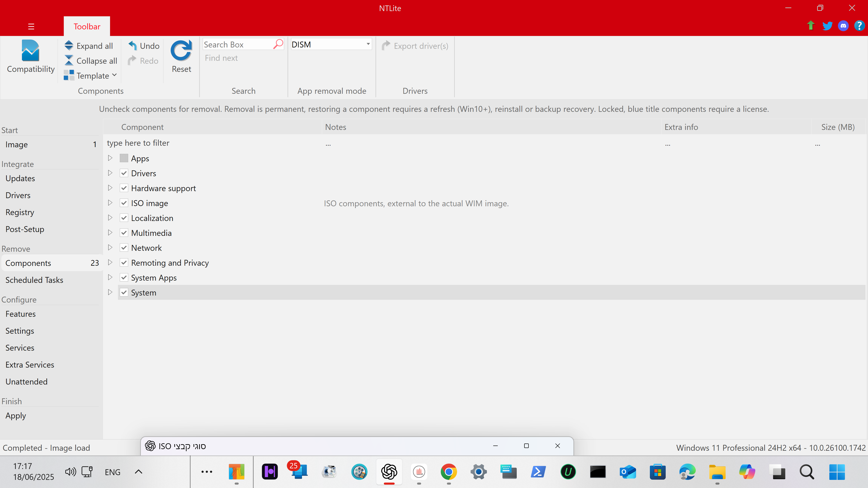868x488 pixels.
Task: Uncheck the Remoting and Privacy checkbox
Action: 124,263
